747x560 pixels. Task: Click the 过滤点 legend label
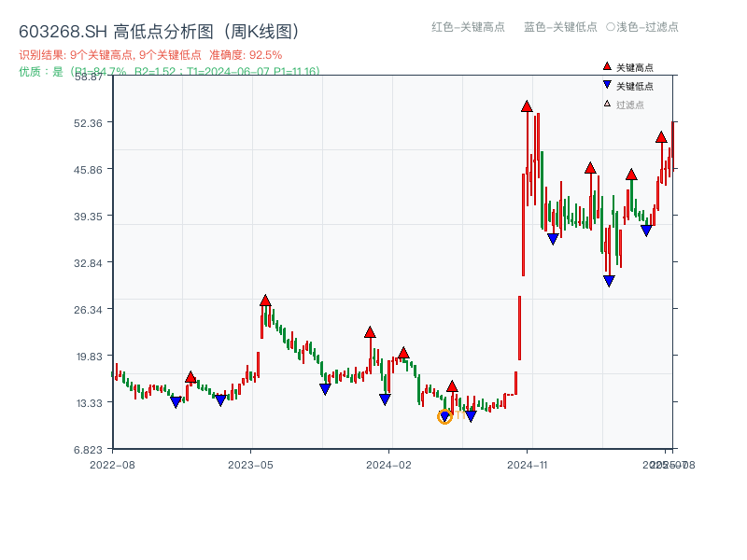pos(629,105)
